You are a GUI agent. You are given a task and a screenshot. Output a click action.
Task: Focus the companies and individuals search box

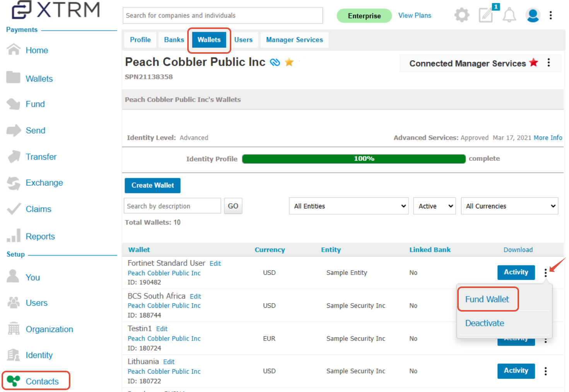[223, 15]
